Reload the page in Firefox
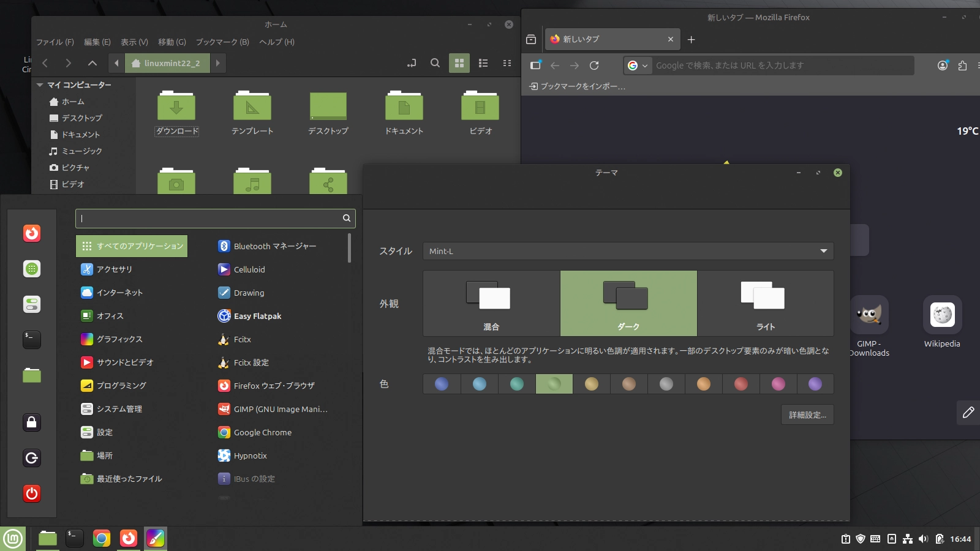980x551 pixels. (594, 66)
